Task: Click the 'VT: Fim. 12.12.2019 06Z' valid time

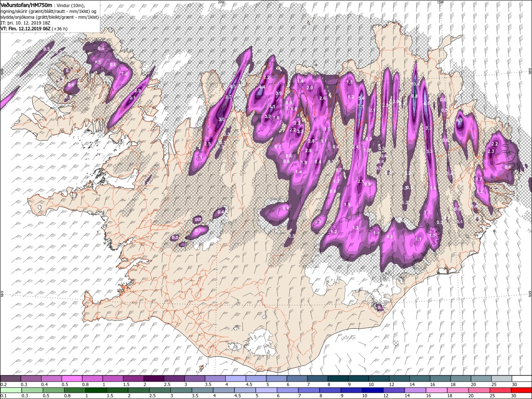Action: [25, 29]
